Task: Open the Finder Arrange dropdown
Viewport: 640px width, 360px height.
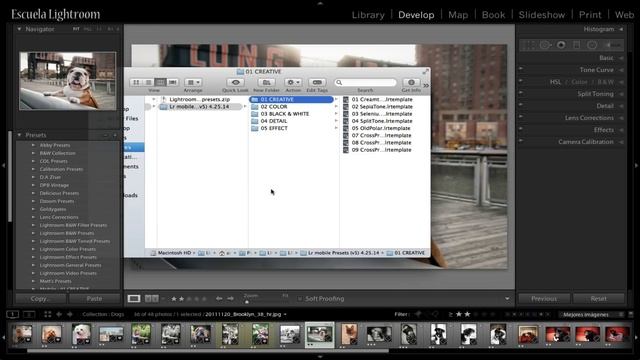Action: pos(193,82)
